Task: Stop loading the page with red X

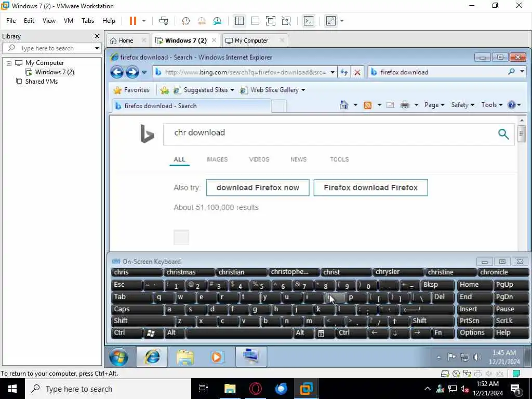Action: 357,72
